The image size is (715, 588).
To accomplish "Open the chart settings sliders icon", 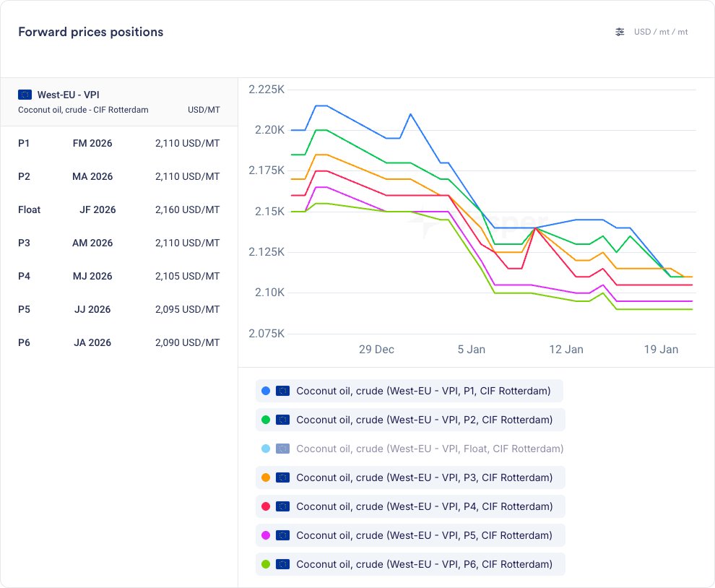I will point(620,32).
